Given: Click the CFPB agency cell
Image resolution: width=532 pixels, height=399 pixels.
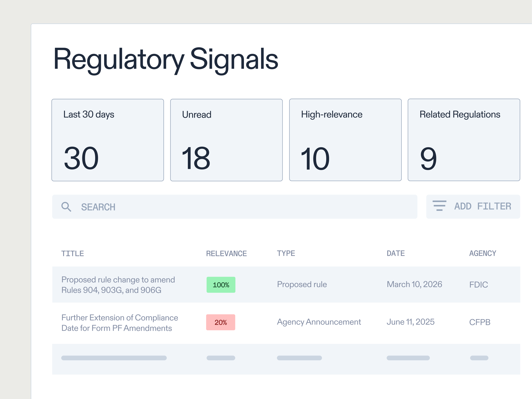Looking at the screenshot, I should point(480,322).
